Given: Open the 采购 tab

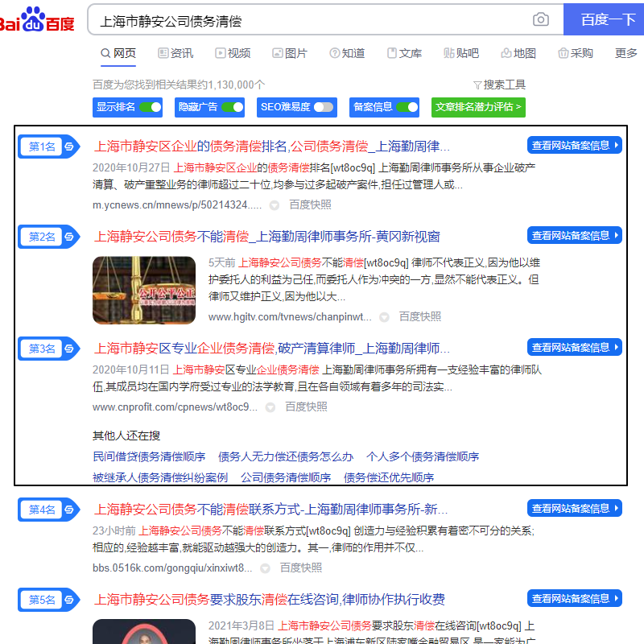Looking at the screenshot, I should 576,53.
